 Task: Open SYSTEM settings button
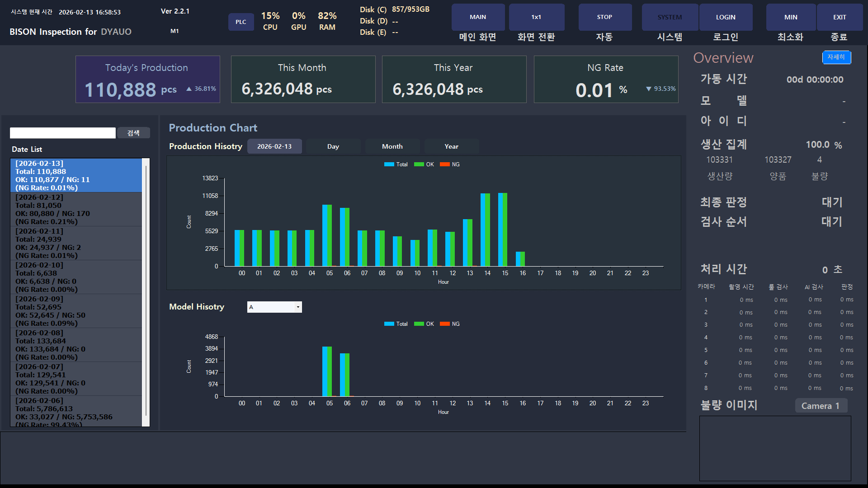point(670,17)
